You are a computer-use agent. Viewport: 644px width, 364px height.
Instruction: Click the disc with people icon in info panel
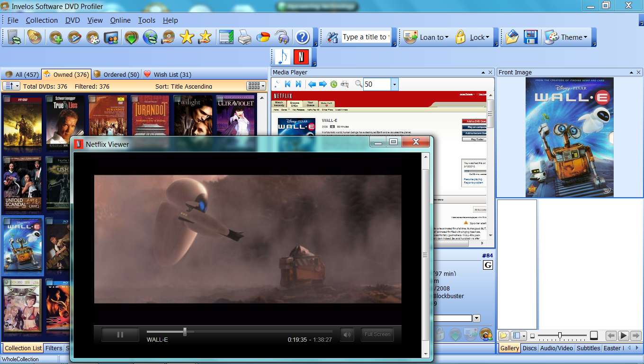[x=485, y=334]
